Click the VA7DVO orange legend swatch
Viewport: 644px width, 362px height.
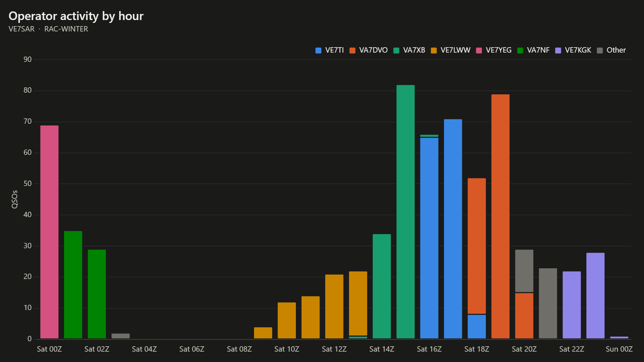(x=352, y=50)
